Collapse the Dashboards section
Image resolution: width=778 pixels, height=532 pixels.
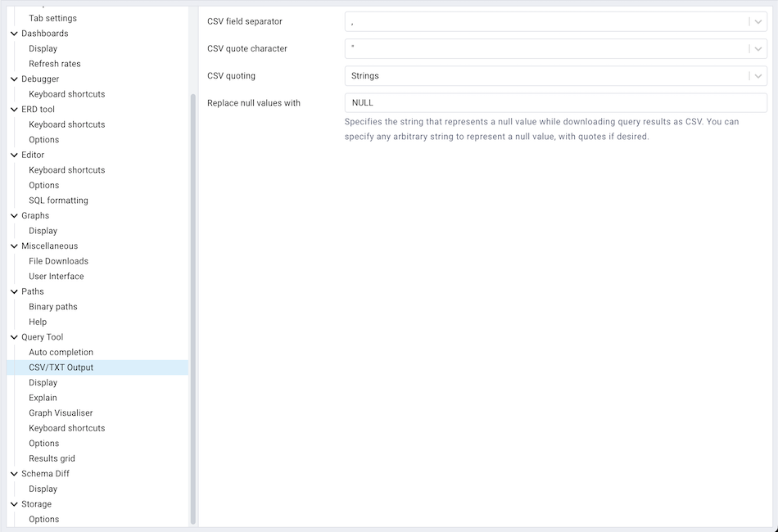click(13, 34)
